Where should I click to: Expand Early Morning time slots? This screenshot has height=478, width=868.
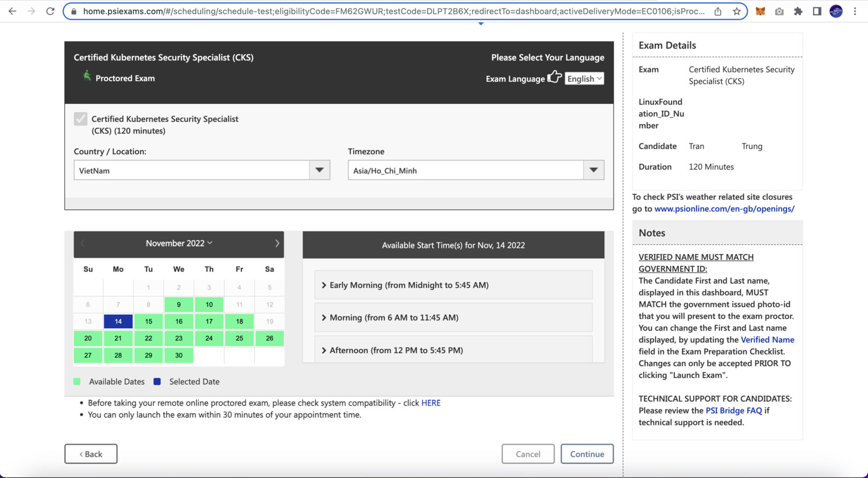[453, 285]
